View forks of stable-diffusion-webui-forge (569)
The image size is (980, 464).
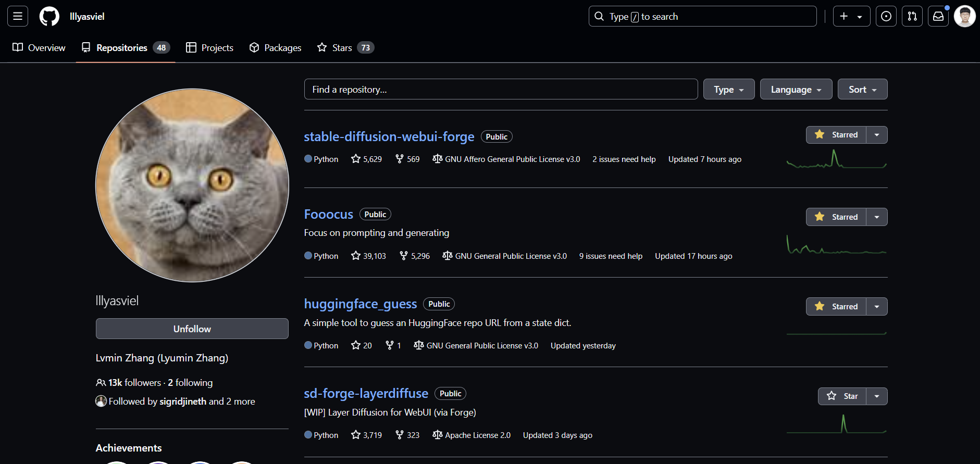tap(407, 159)
